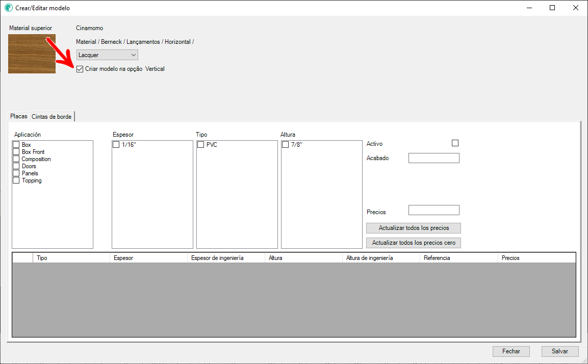Select the Cintas de borde tab
The image size is (588, 364).
click(x=52, y=117)
